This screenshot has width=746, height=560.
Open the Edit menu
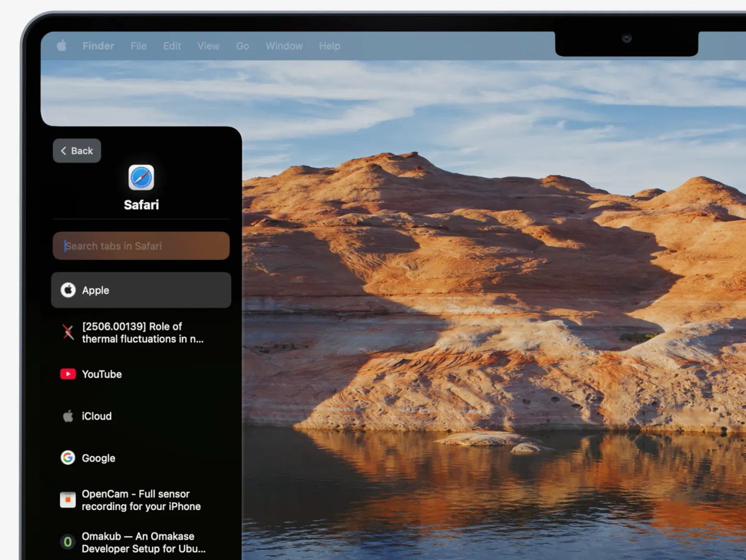coord(172,46)
